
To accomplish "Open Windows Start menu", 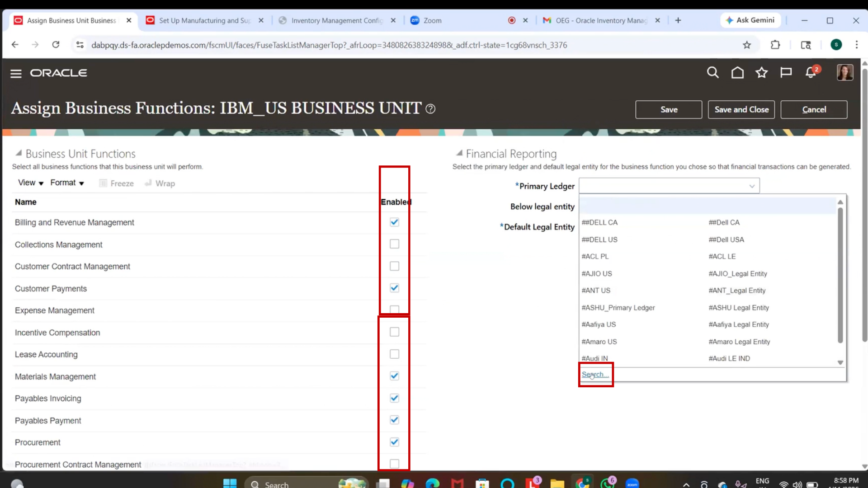I will click(x=230, y=483).
